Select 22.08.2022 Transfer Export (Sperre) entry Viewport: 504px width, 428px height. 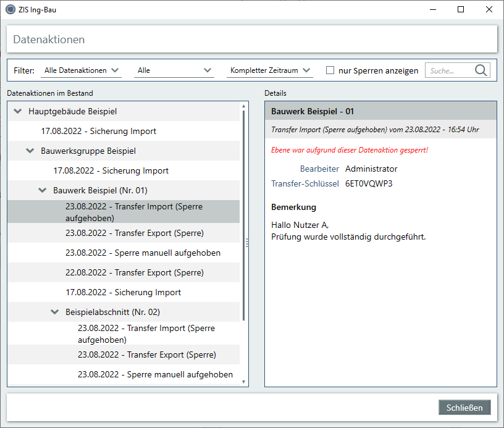[134, 272]
